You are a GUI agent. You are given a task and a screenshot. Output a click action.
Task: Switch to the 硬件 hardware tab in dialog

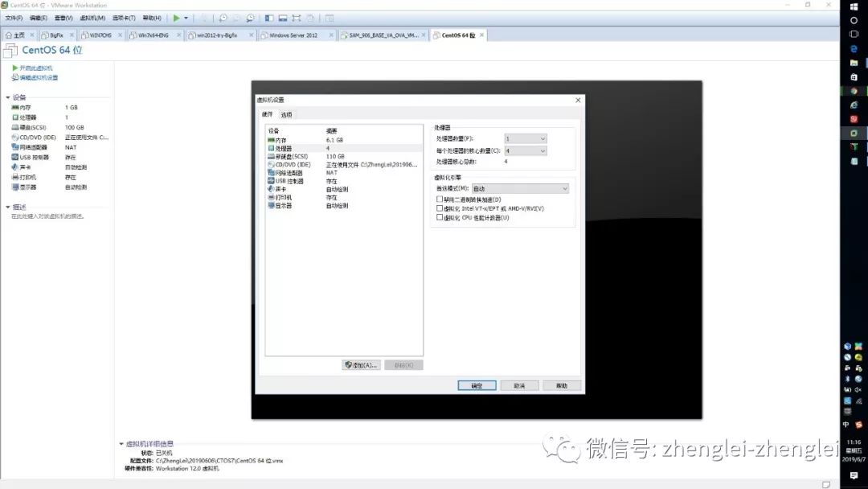268,114
